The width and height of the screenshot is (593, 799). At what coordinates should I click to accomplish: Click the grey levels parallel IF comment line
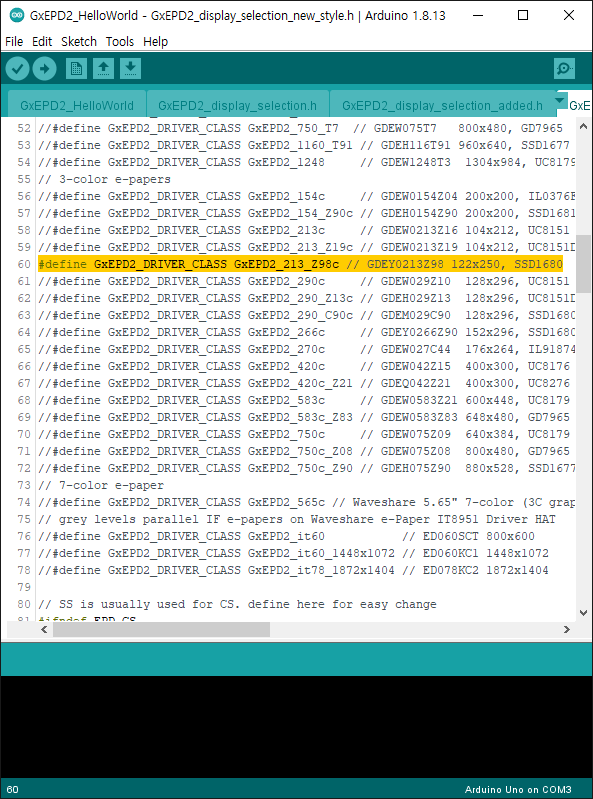click(x=296, y=519)
